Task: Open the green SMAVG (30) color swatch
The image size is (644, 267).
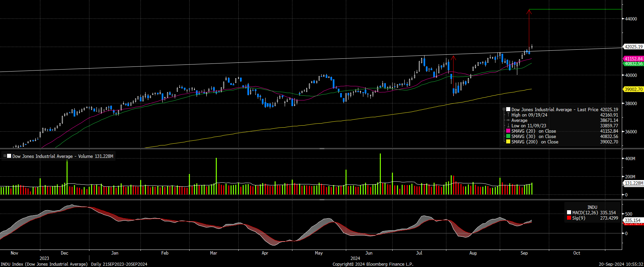Action: coord(508,136)
